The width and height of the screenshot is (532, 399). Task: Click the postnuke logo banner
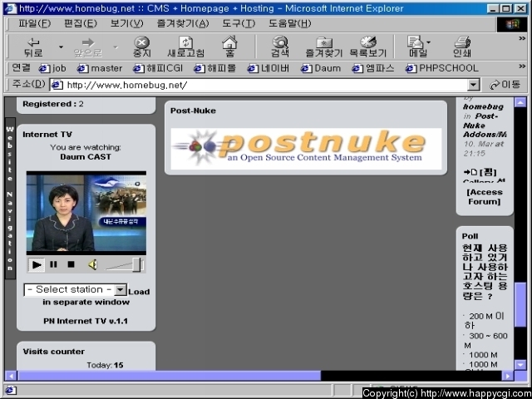pos(306,149)
